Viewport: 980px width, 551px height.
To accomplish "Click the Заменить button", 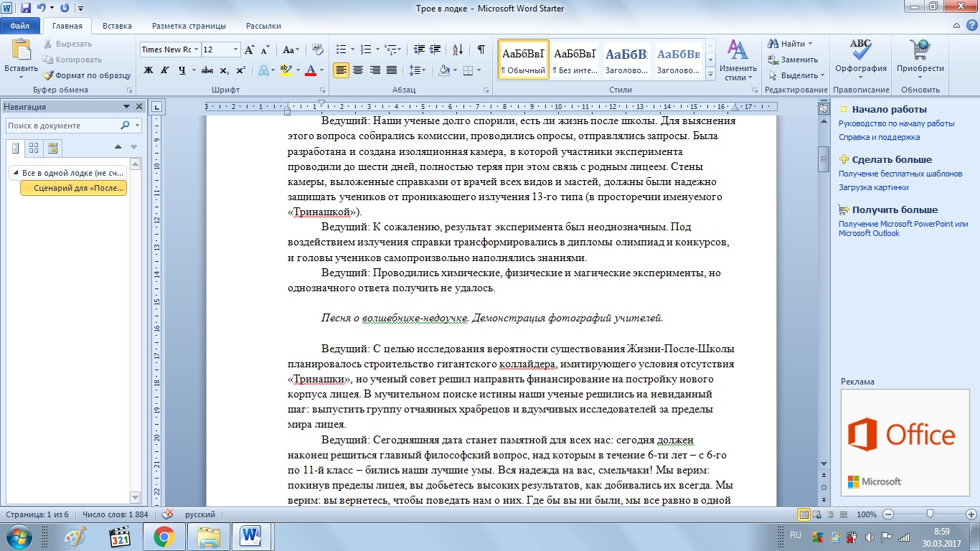I will (792, 60).
